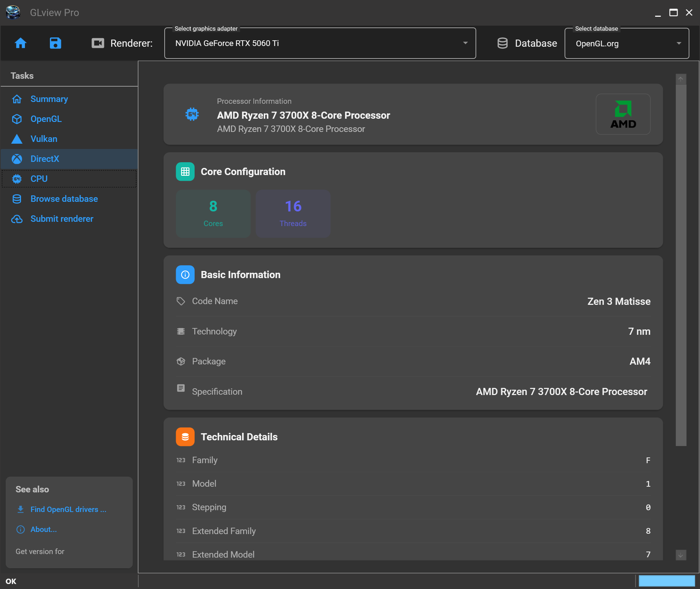Click the vertical scrollbar thumb
Viewport: 700px width, 589px height.
point(681,265)
